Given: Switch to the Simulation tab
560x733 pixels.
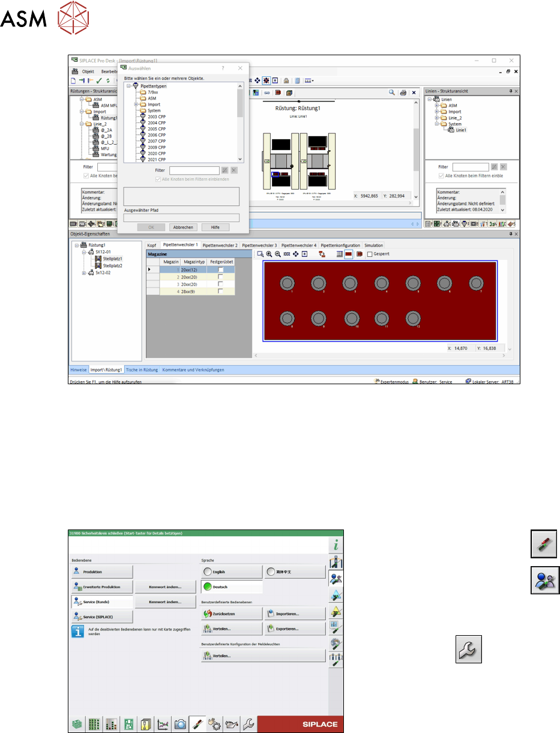Looking at the screenshot, I should (373, 246).
